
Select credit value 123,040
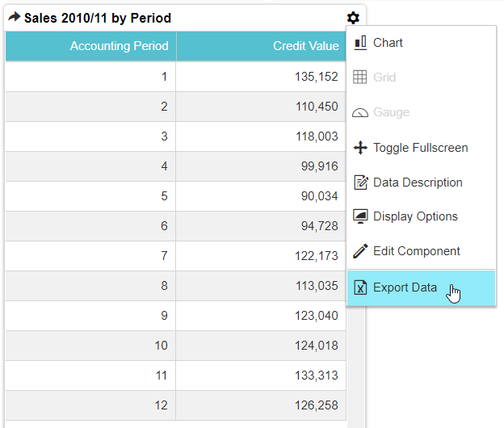tap(317, 316)
